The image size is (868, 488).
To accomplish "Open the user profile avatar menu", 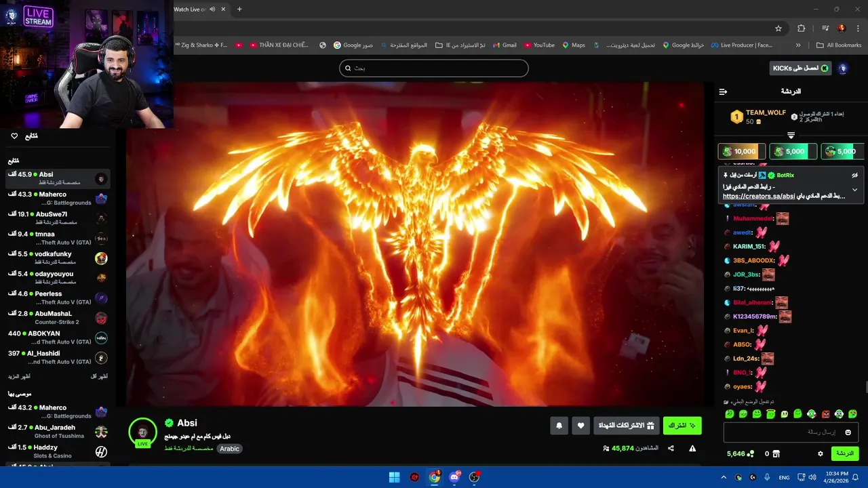I will [x=842, y=68].
